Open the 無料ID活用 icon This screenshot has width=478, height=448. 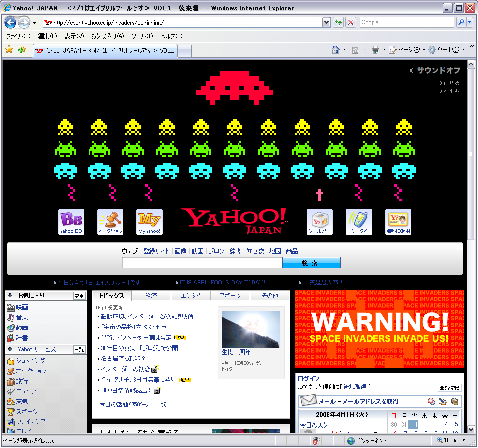tap(398, 222)
